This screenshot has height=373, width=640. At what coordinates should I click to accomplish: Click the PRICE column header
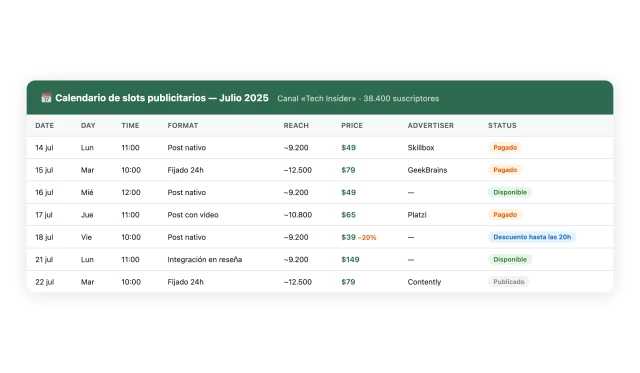(x=352, y=126)
